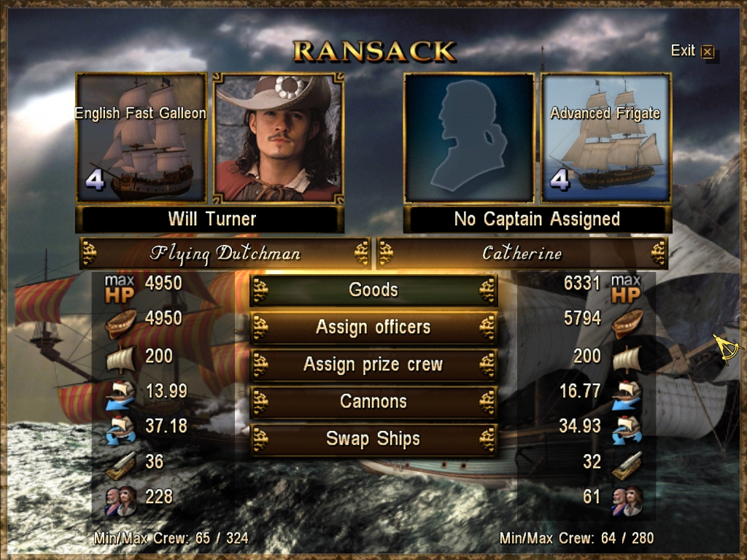The width and height of the screenshot is (747, 560).
Task: Click the left max HP icon
Action: tap(120, 289)
